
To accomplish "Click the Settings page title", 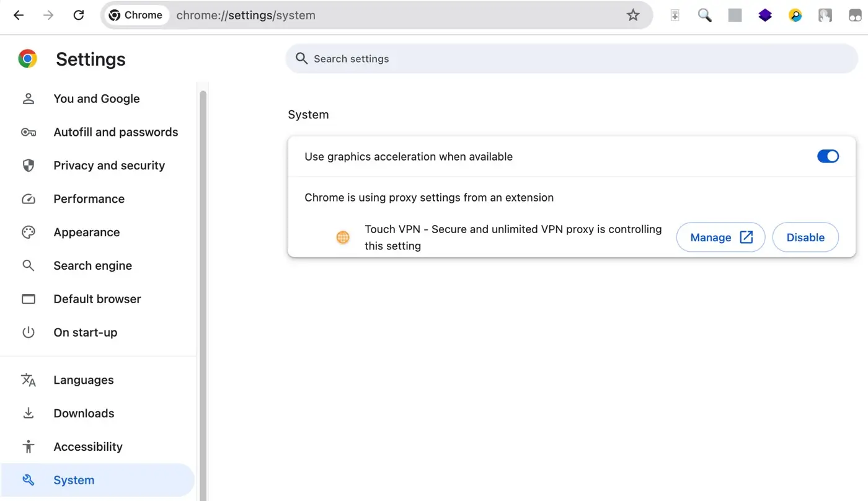I will point(91,60).
